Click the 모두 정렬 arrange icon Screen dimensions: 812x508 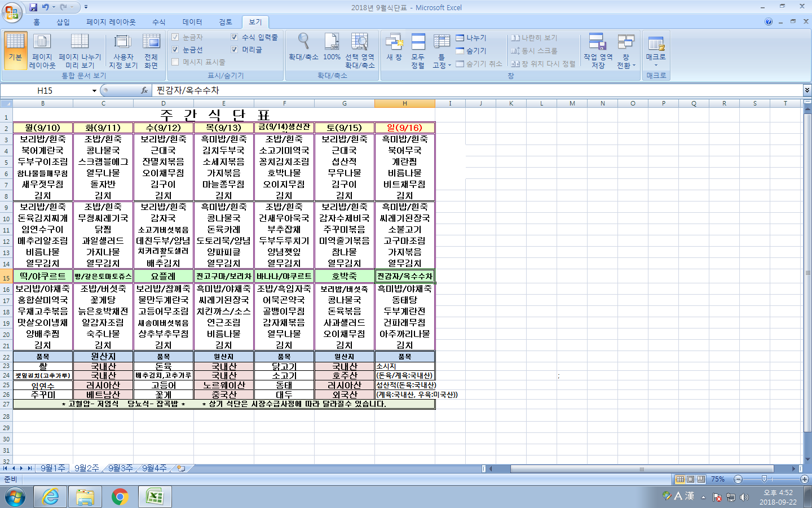(418, 50)
